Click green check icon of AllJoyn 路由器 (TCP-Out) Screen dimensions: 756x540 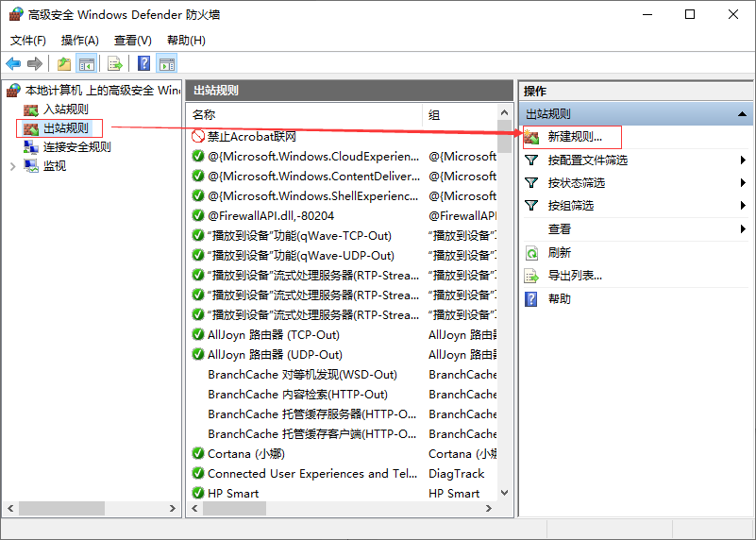tap(198, 334)
